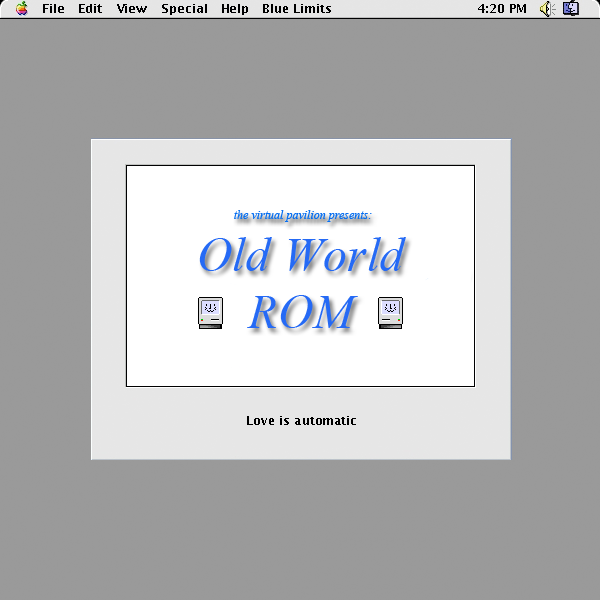600x600 pixels.
Task: Click the "Old World" title text
Action: point(302,256)
